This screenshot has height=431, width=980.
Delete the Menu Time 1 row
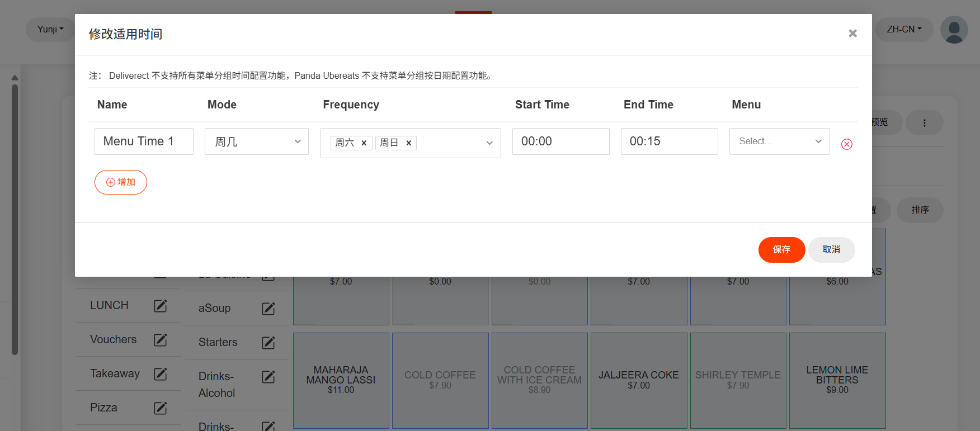click(x=847, y=144)
